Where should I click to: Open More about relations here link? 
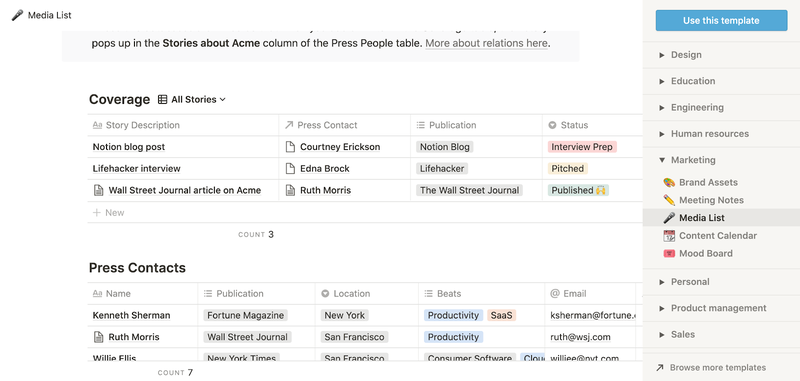487,43
